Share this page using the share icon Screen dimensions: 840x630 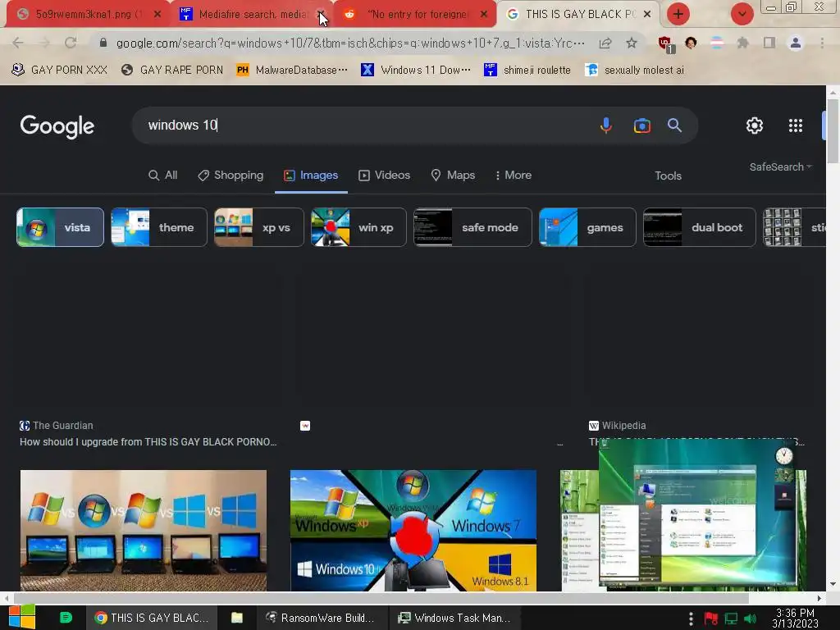coord(605,43)
